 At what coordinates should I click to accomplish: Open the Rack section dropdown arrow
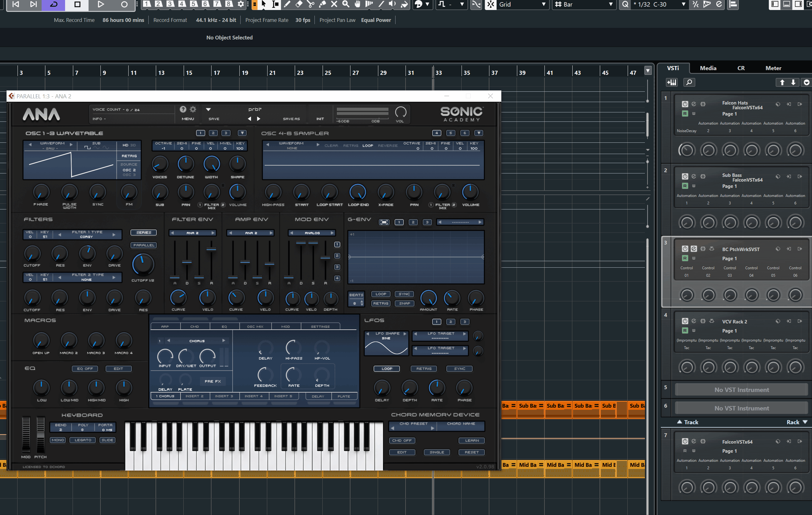click(x=805, y=422)
